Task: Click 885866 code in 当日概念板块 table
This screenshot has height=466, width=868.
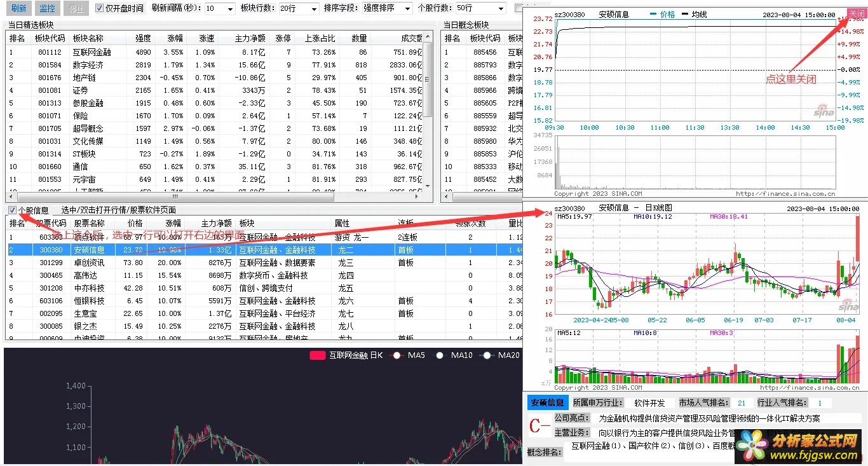Action: click(485, 78)
